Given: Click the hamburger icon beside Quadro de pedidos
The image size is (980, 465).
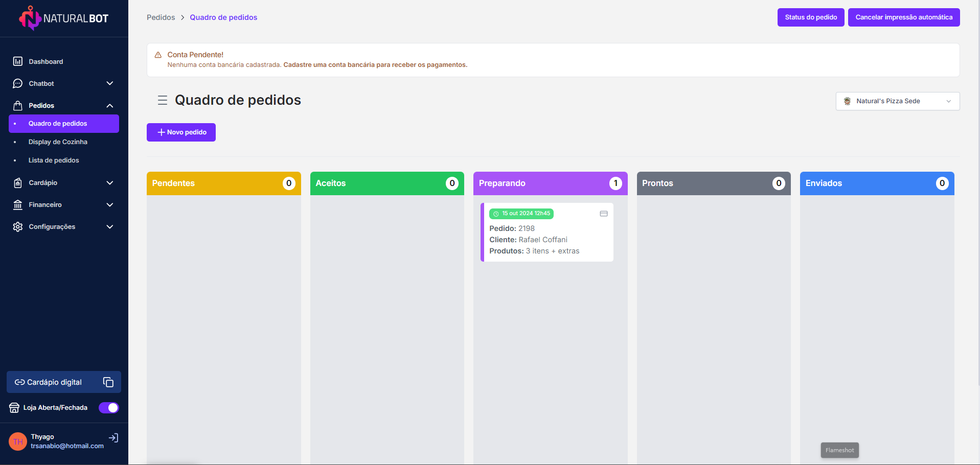Looking at the screenshot, I should 163,100.
